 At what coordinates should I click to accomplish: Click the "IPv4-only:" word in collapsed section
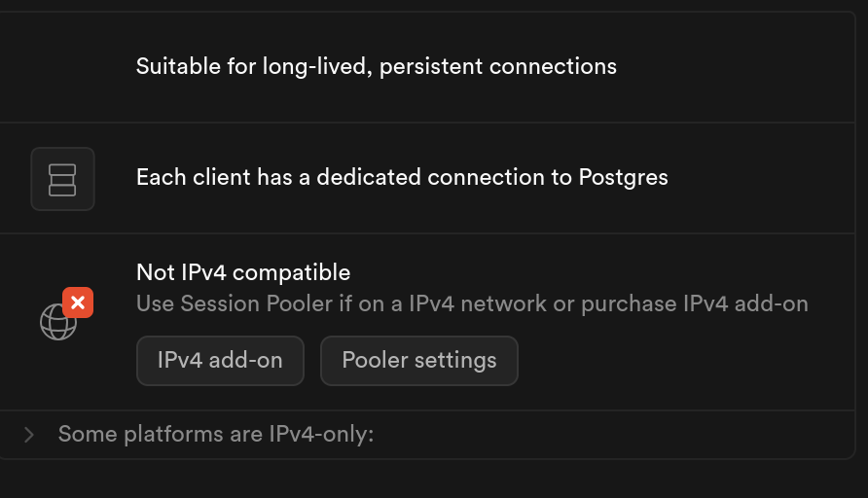coord(321,434)
